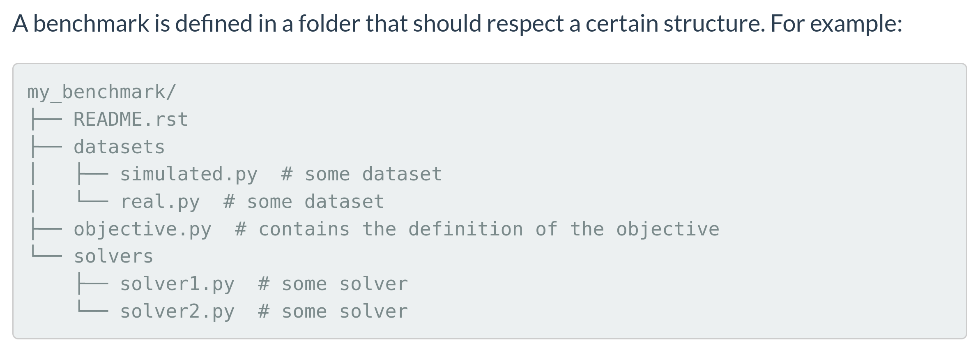Screen dimensions: 980x355
Task: Click the real.py file name
Action: (160, 202)
